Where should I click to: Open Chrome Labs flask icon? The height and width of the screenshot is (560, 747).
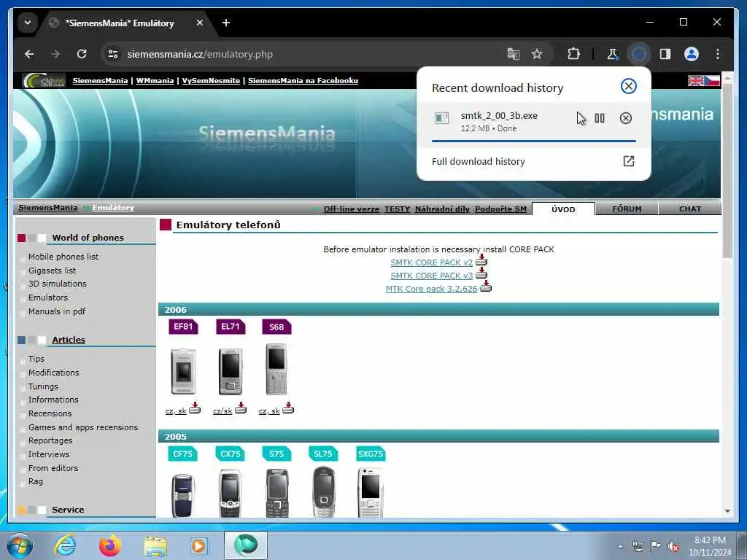[613, 54]
